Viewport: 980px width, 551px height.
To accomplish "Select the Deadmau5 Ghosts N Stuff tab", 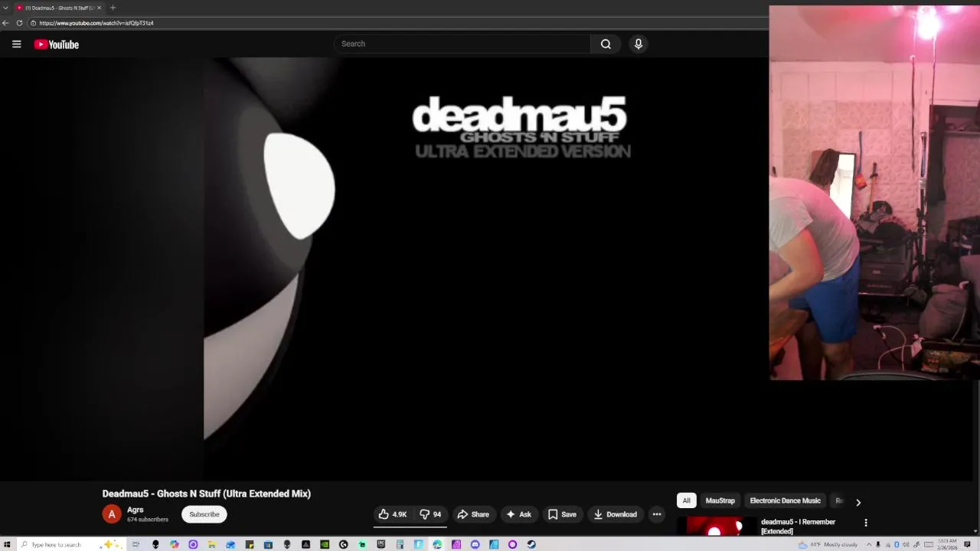I will (57, 8).
